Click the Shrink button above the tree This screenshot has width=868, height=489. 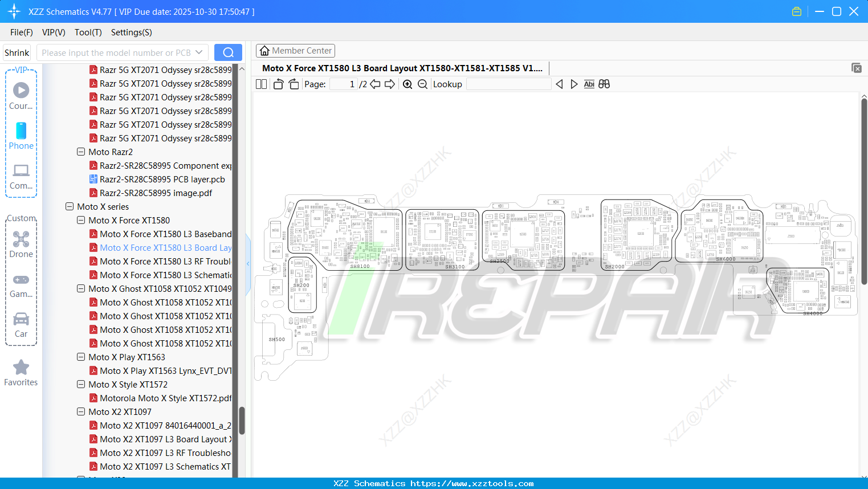click(17, 52)
